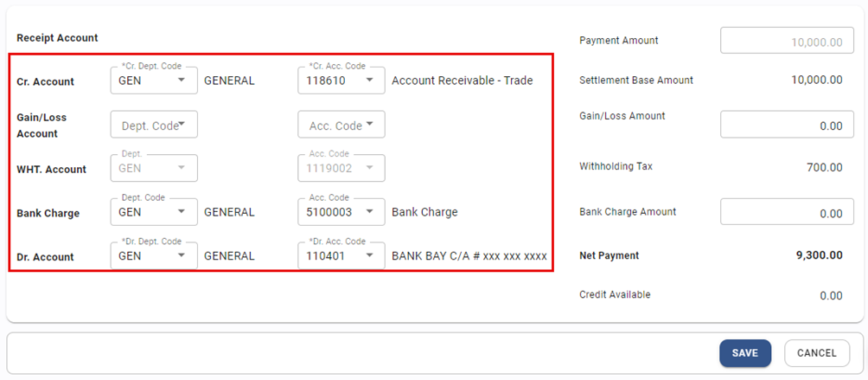Click the BANK BAY C/A account description
This screenshot has height=380, width=868.
click(469, 256)
